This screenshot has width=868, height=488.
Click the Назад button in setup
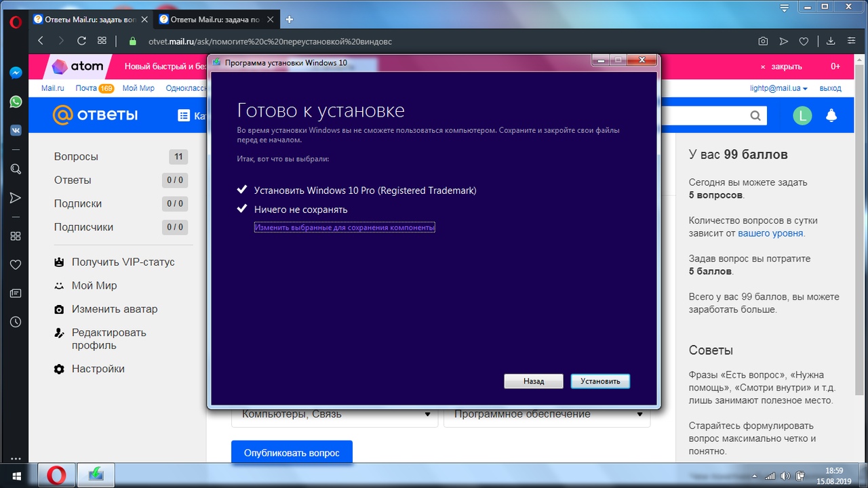tap(534, 381)
